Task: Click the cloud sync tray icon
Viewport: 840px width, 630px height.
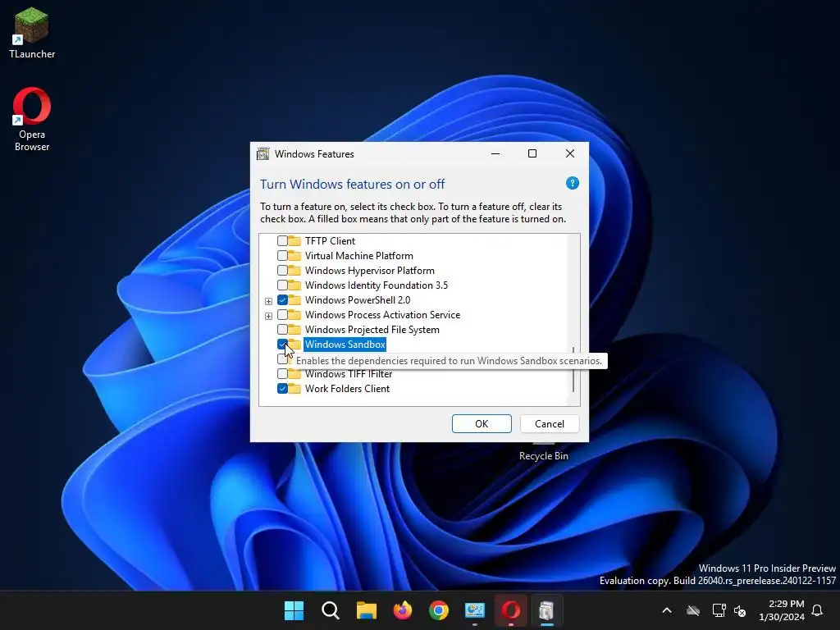Action: point(693,610)
